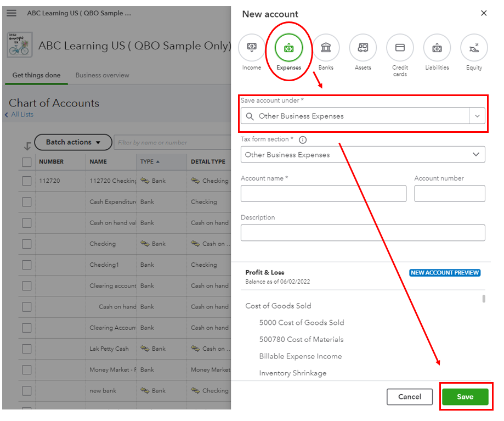Tick checkbox for Lak Petty Cash row
This screenshot has width=504, height=421.
coord(27,349)
